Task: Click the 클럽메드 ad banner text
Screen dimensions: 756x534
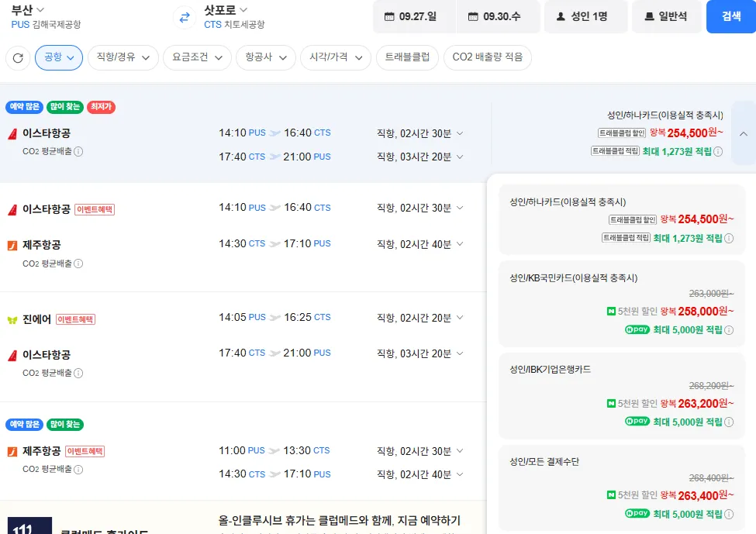Action: tap(340, 521)
